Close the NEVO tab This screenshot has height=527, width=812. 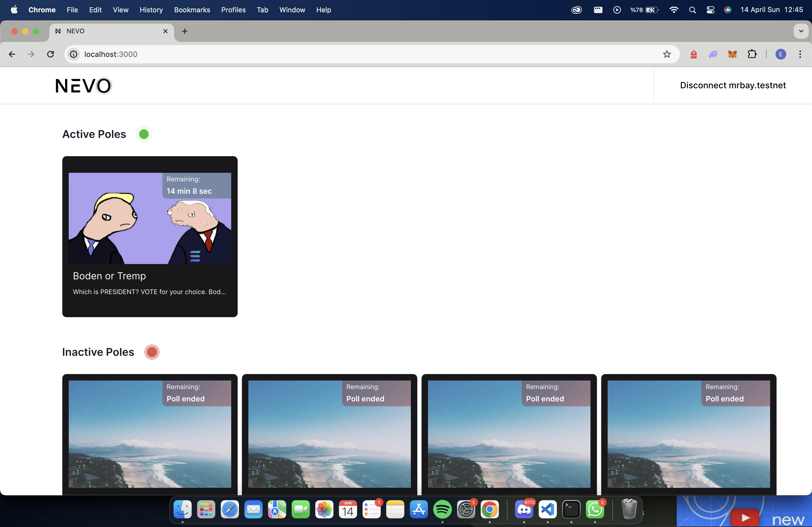coord(165,31)
